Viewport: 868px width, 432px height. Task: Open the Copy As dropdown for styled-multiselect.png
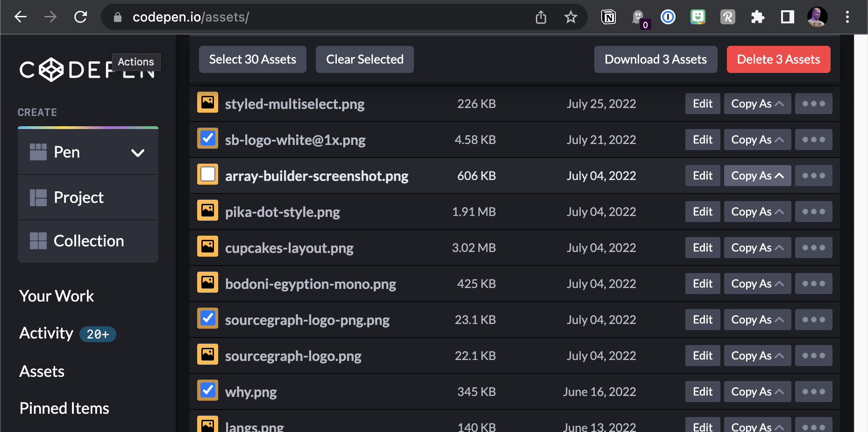(757, 103)
